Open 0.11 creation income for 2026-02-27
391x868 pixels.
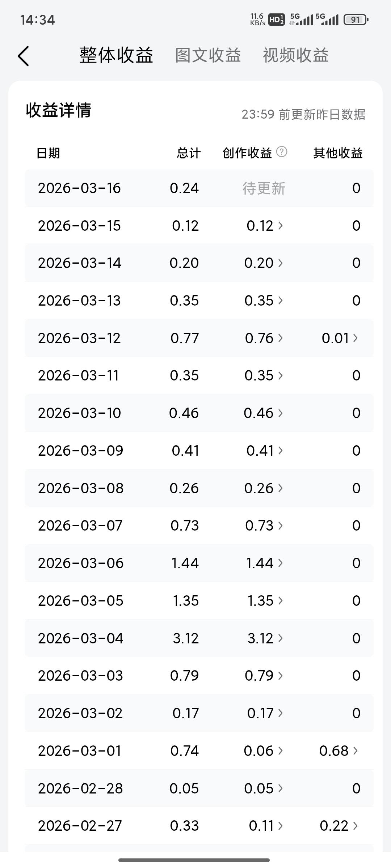pyautogui.click(x=266, y=826)
